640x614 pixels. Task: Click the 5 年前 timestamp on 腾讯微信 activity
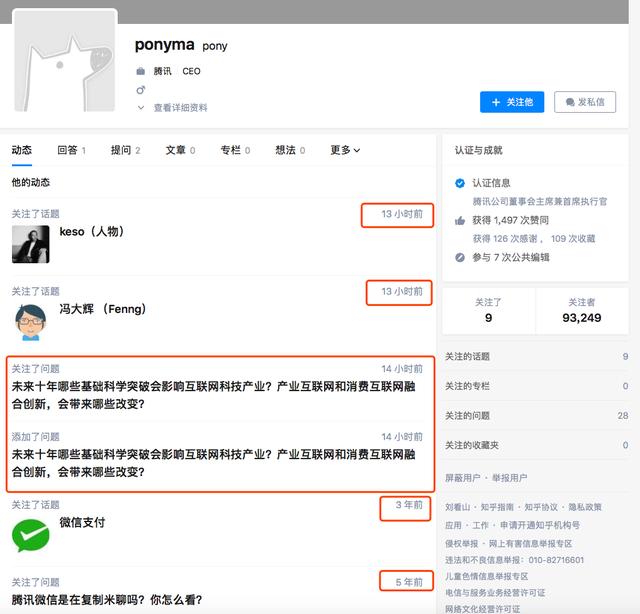(x=409, y=582)
